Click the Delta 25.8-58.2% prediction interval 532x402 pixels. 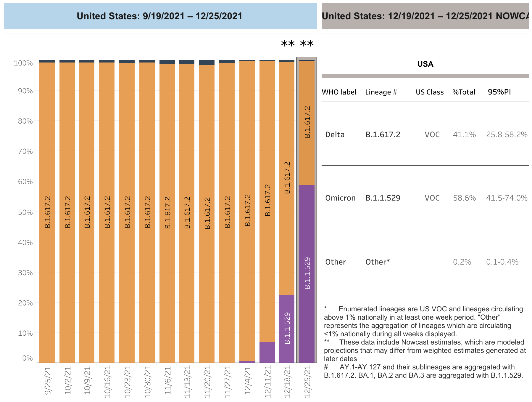(x=507, y=135)
